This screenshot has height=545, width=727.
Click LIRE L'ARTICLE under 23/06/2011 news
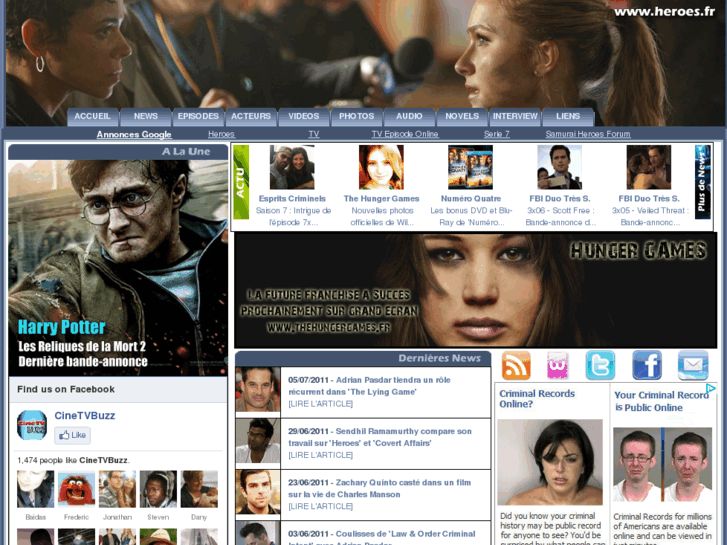[x=320, y=507]
